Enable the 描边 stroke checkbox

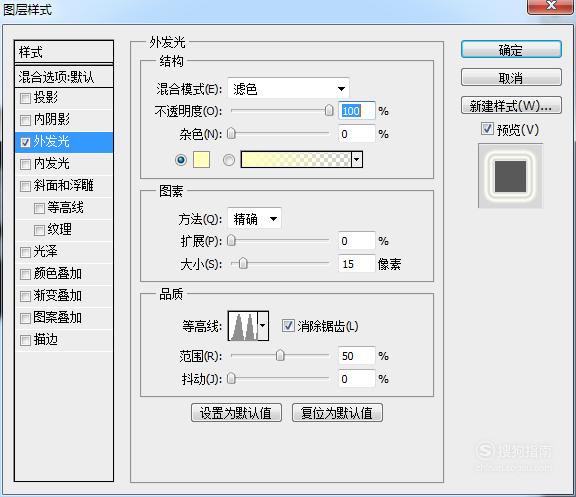click(25, 340)
